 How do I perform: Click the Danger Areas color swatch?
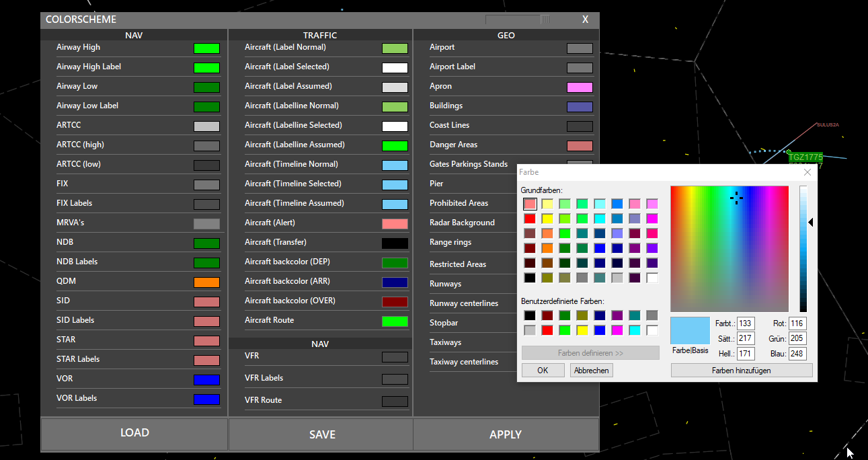(x=580, y=146)
